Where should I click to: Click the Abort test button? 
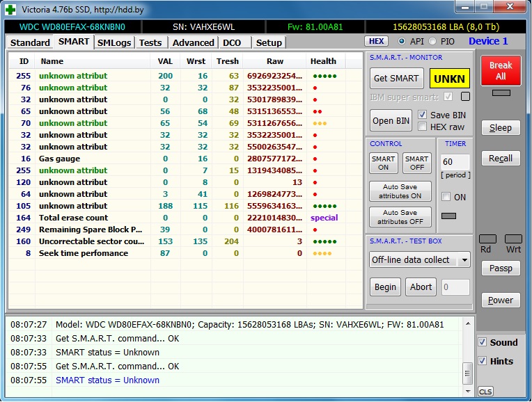click(421, 287)
